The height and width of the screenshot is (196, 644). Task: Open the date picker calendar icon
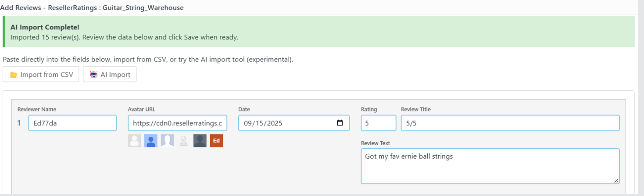click(x=340, y=123)
